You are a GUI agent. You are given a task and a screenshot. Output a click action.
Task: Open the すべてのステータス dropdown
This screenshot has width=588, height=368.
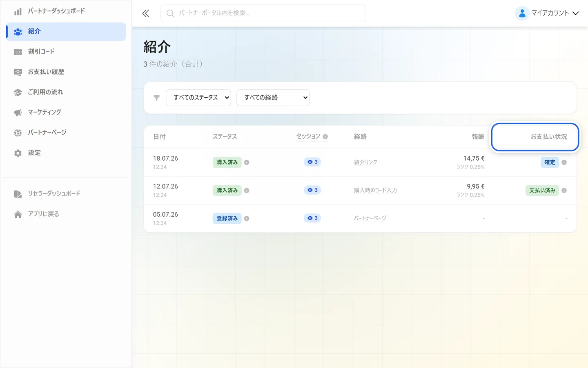[198, 98]
